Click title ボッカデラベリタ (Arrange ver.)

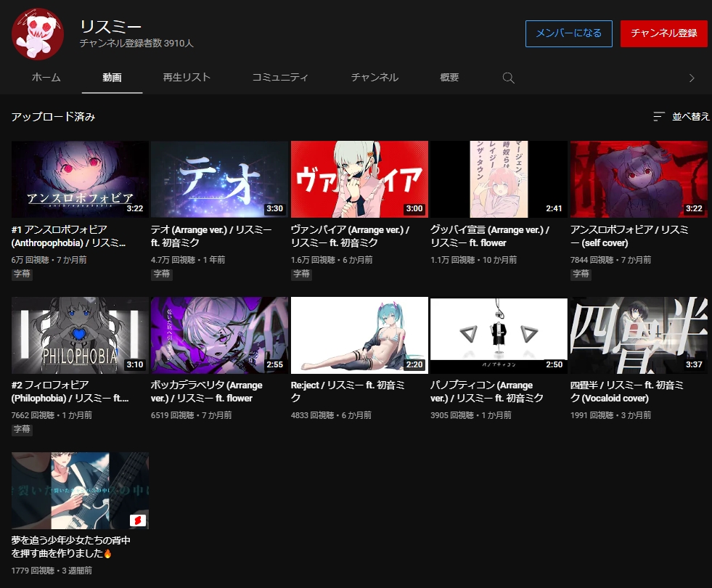click(207, 391)
